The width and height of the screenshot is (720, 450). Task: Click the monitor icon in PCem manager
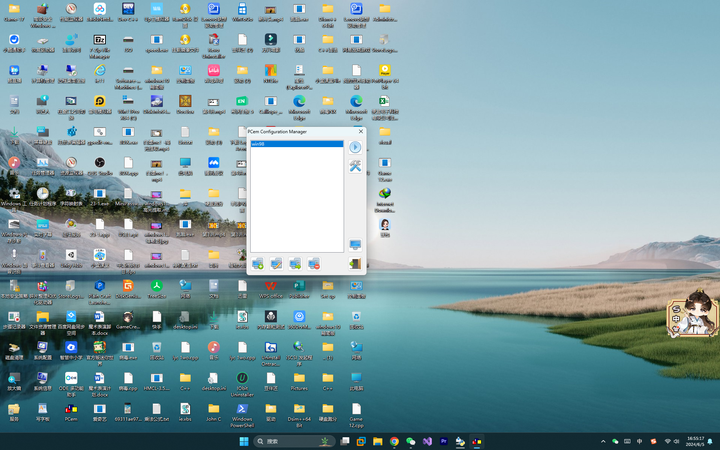click(x=355, y=245)
